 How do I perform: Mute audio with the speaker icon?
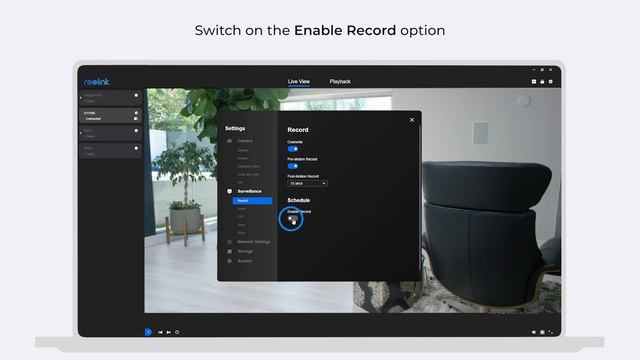click(533, 332)
